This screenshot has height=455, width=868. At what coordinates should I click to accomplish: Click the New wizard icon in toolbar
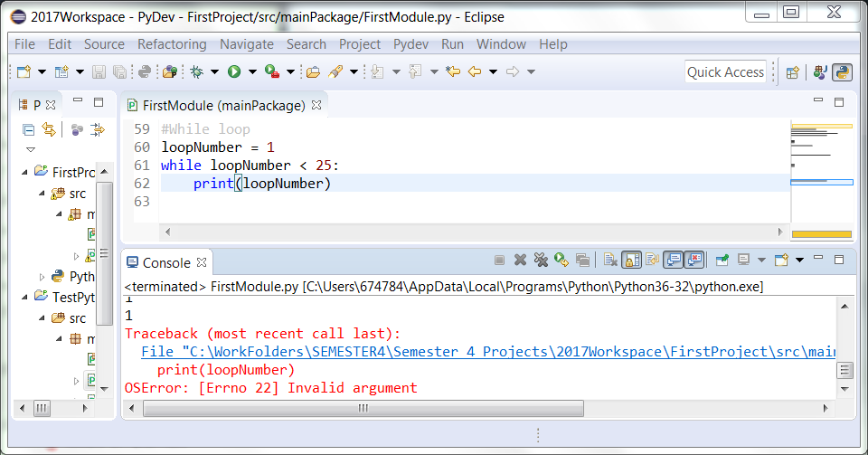(x=24, y=71)
